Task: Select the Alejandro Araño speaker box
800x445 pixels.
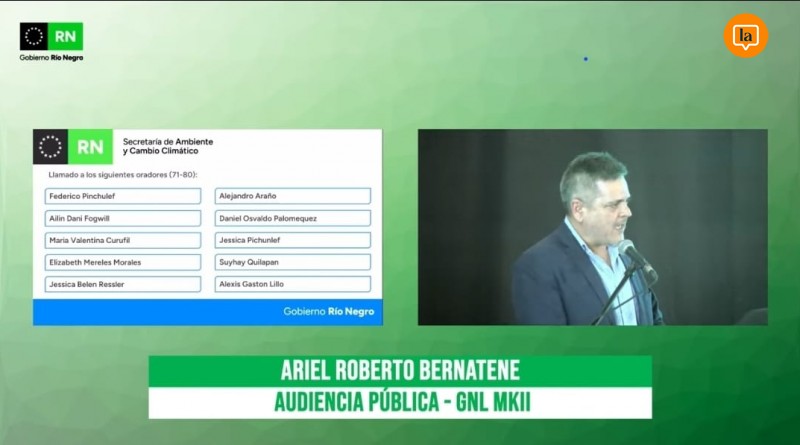Action: [293, 196]
